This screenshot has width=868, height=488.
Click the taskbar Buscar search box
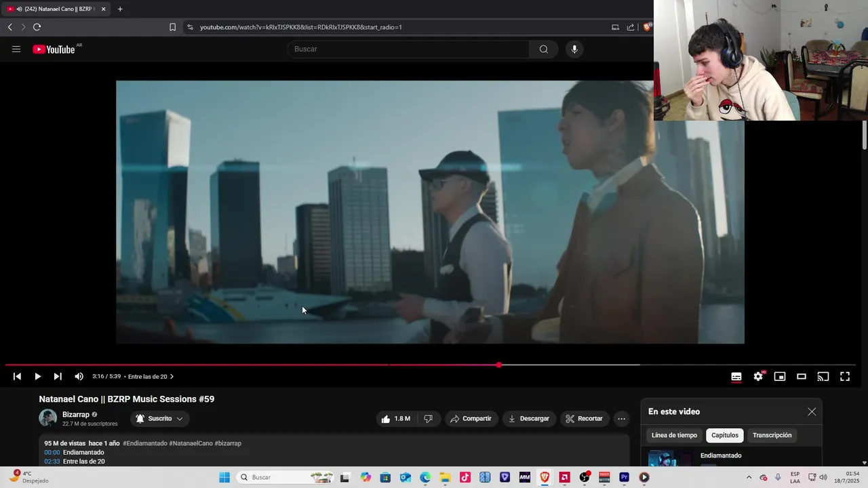pyautogui.click(x=286, y=477)
